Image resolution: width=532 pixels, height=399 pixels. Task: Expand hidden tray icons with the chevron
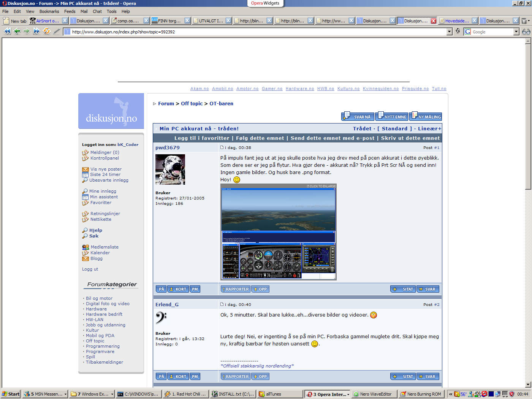coord(451,394)
